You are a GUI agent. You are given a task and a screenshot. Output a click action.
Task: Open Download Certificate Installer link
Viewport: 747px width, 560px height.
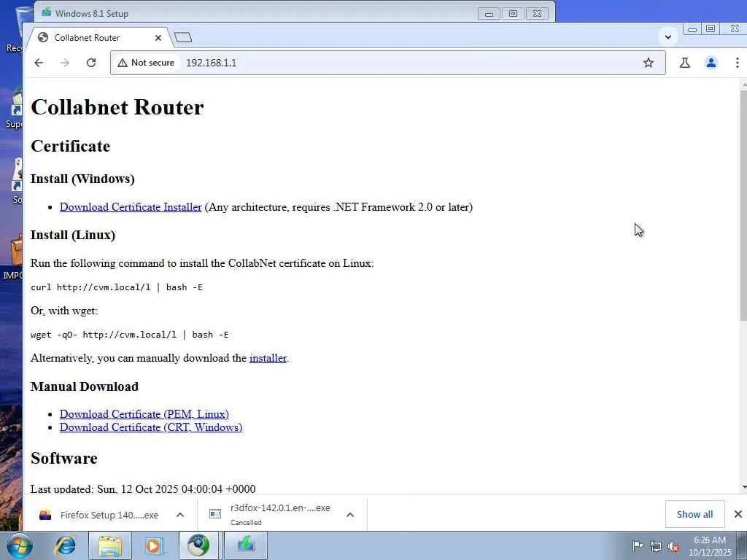point(131,207)
